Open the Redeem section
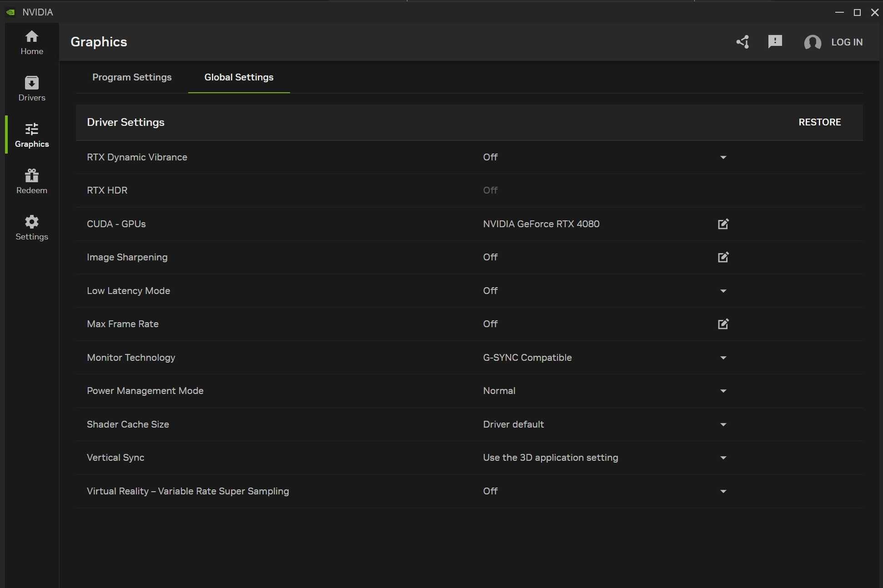Image resolution: width=883 pixels, height=588 pixels. [31, 181]
